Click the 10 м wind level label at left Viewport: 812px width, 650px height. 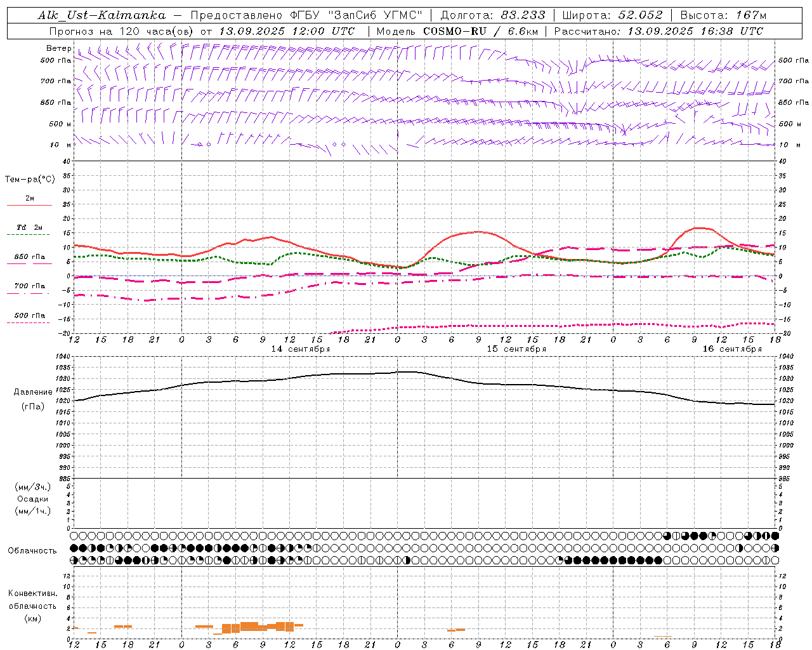click(60, 145)
